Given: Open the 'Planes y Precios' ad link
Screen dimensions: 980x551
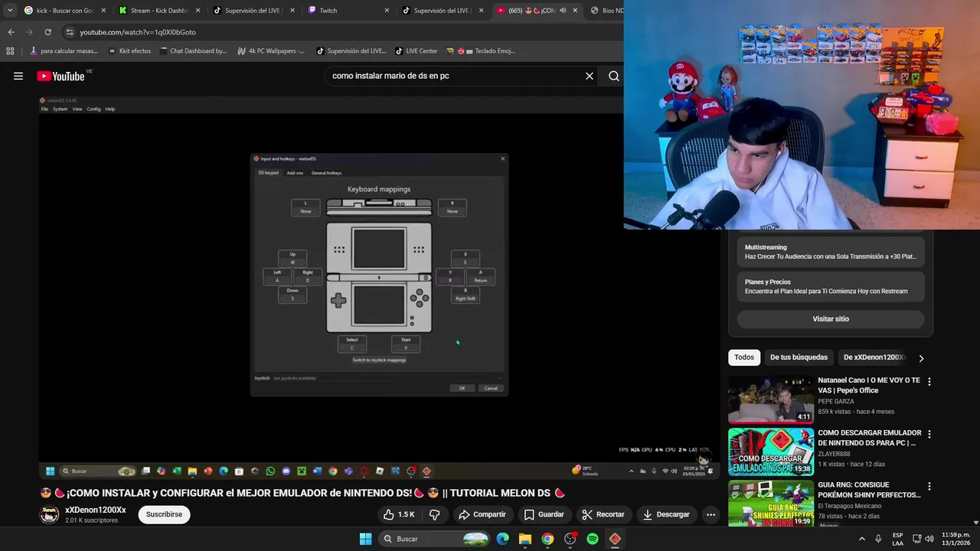Looking at the screenshot, I should (x=831, y=286).
